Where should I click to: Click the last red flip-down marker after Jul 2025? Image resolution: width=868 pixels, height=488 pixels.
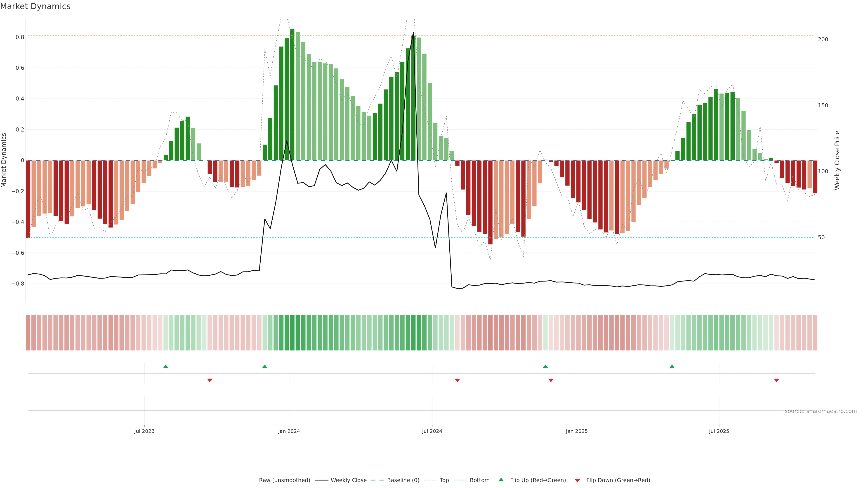click(776, 380)
